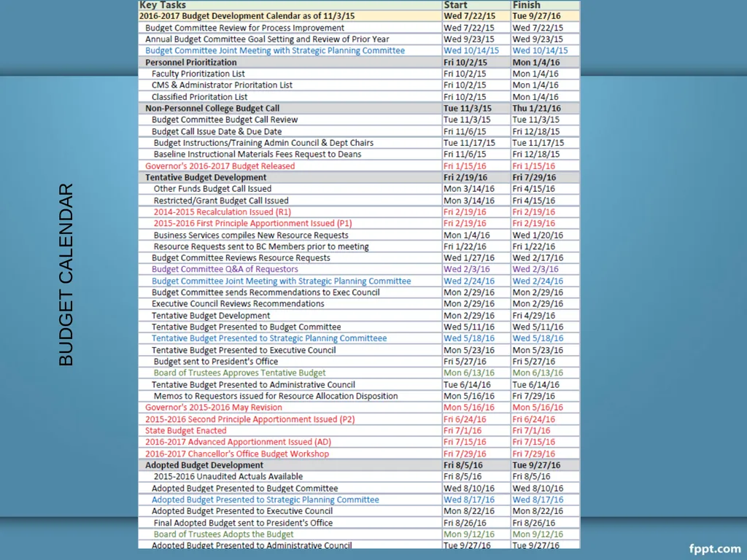Viewport: 747px width, 560px height.
Task: Select 'Budget Committee Budget Call Review'
Action: pyautogui.click(x=225, y=120)
